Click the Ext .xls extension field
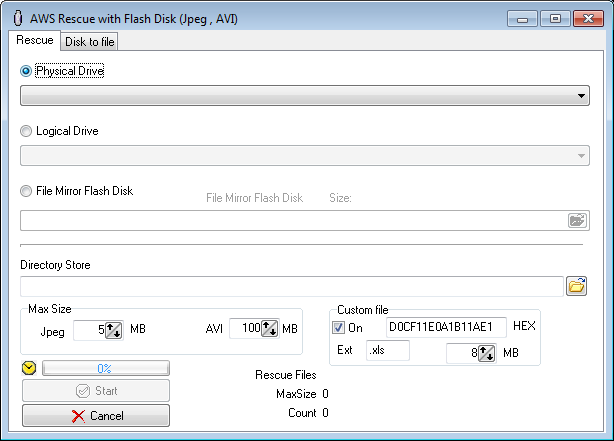Image resolution: width=614 pixels, height=441 pixels. 389,352
